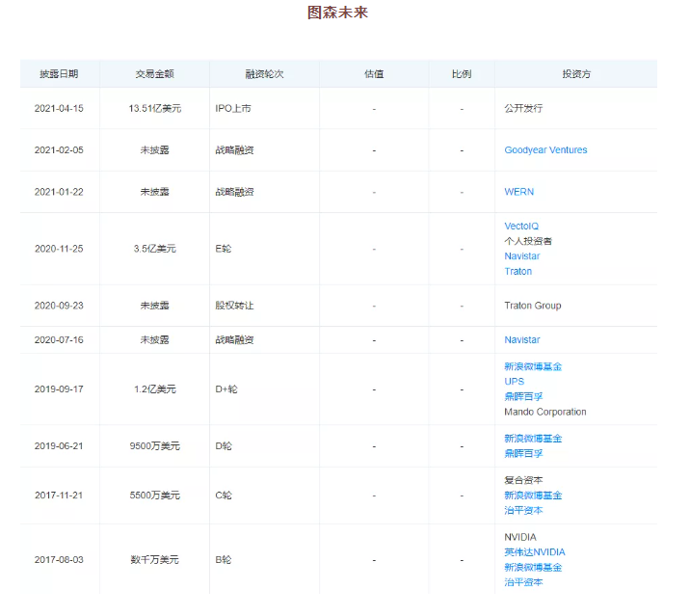Click the 交易金额 column header
The image size is (690, 616).
154,74
